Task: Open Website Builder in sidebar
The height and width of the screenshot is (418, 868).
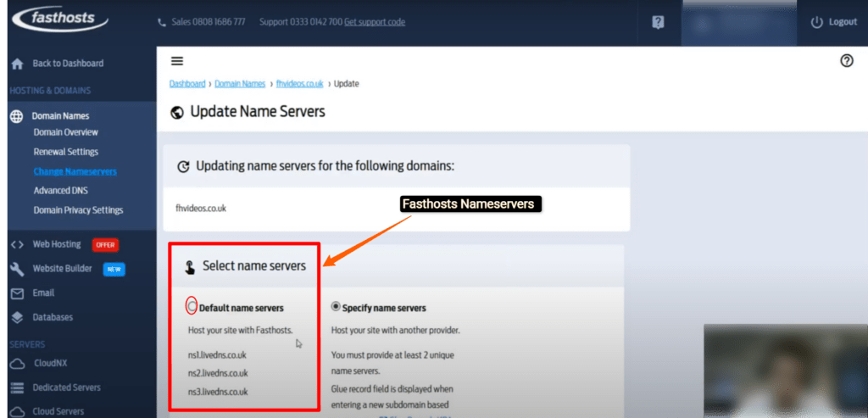Action: (62, 269)
